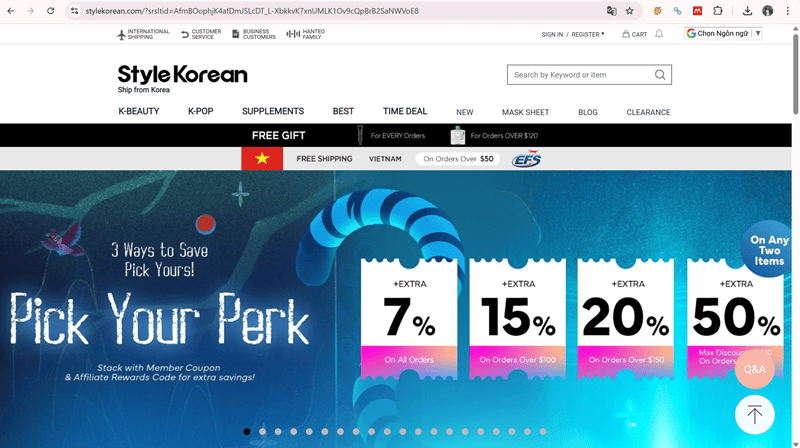Open the K-POP menu
The image size is (800, 448).
point(201,111)
